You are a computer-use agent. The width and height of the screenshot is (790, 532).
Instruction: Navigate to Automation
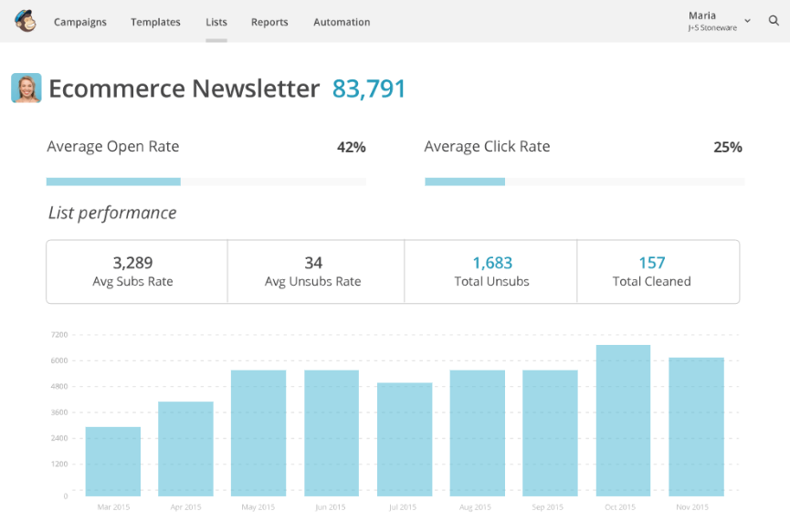[x=342, y=22]
